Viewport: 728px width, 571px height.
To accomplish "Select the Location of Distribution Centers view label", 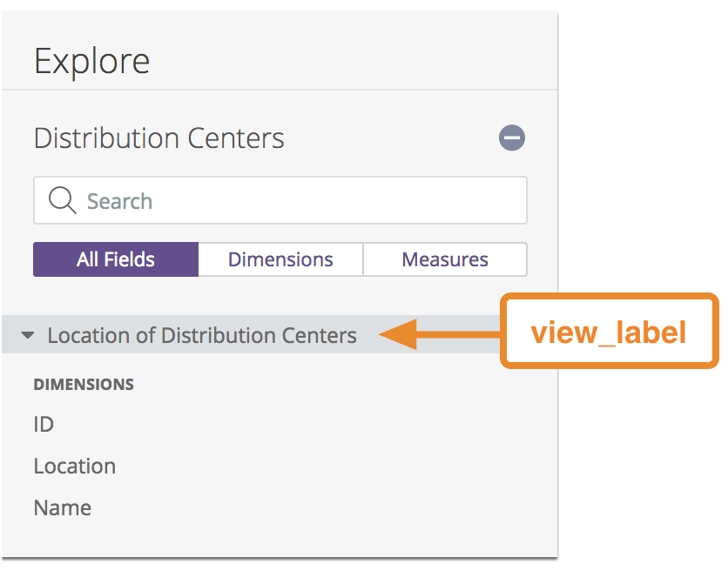I will (202, 335).
